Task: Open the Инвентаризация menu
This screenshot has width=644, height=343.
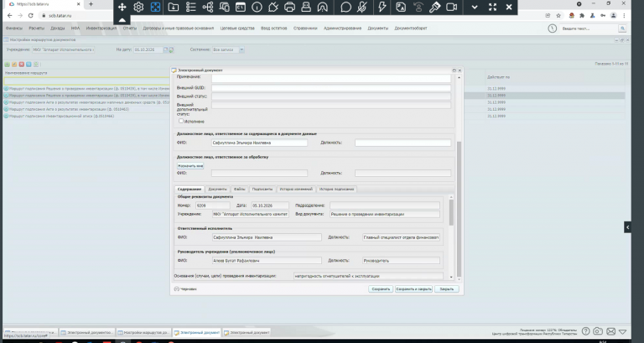Action: click(x=101, y=29)
